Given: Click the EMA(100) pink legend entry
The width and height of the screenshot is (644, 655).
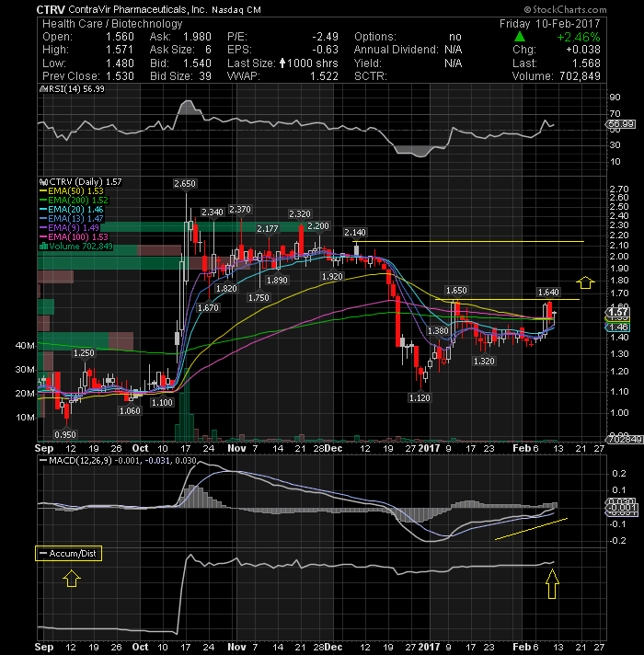Looking at the screenshot, I should point(74,236).
